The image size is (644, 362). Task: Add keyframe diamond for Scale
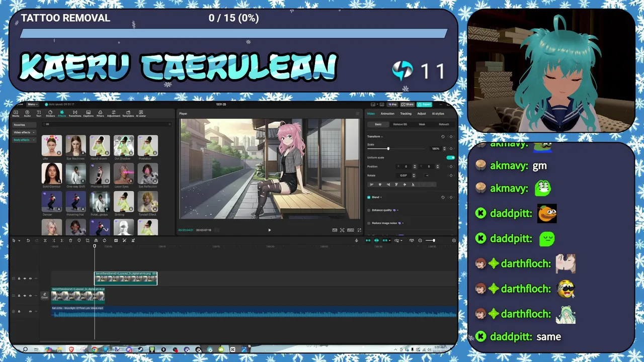point(451,149)
